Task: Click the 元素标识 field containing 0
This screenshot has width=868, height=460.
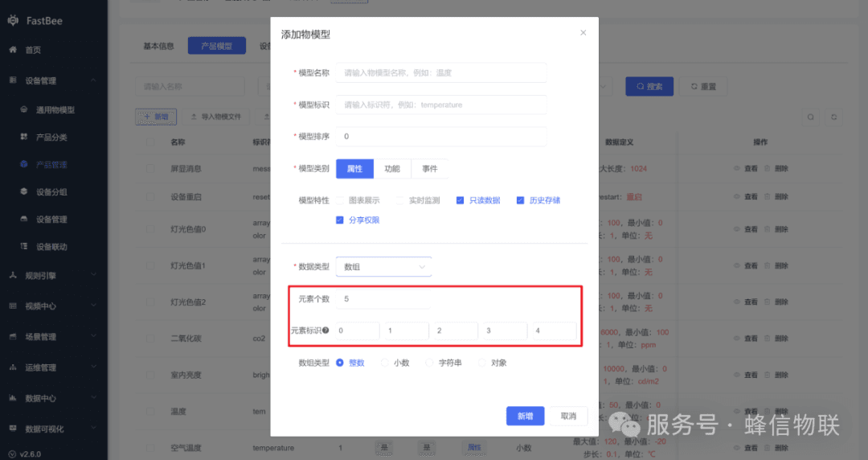Action: tap(357, 331)
